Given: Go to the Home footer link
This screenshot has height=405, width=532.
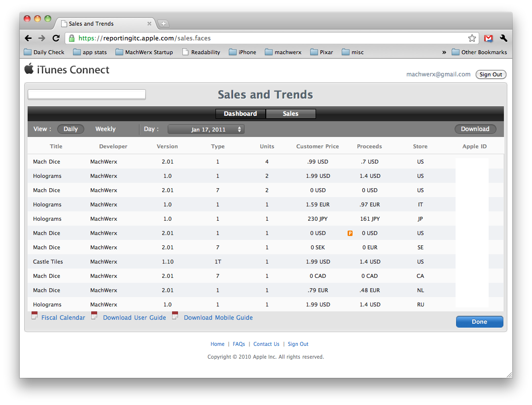Looking at the screenshot, I should pyautogui.click(x=217, y=344).
